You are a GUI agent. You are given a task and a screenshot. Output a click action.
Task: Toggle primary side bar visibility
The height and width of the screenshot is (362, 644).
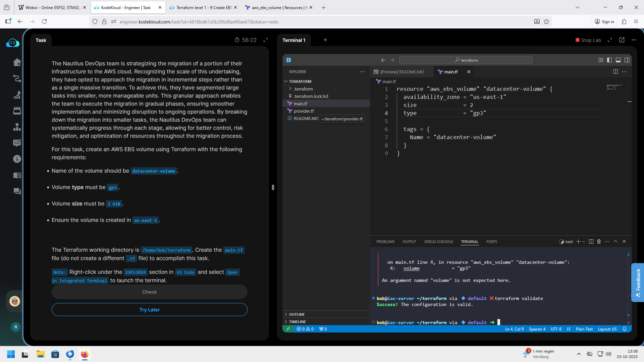[x=609, y=60]
